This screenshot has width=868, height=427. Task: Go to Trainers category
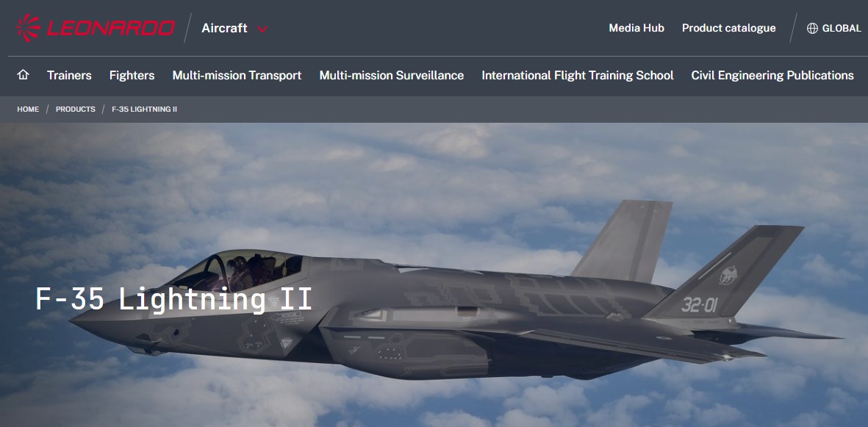[x=69, y=75]
